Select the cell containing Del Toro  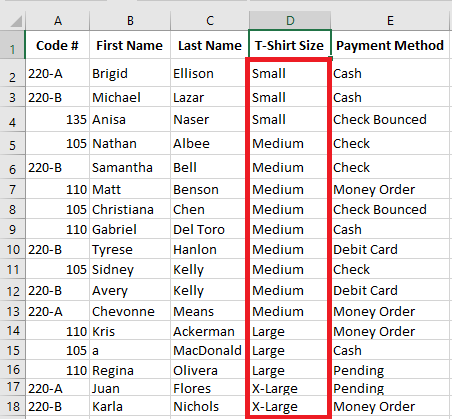[x=209, y=229]
